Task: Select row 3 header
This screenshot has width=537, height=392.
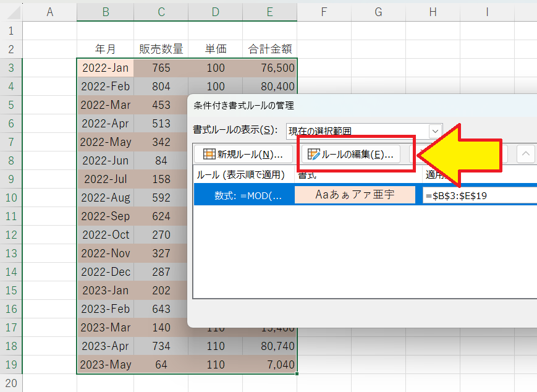Action: pos(11,68)
